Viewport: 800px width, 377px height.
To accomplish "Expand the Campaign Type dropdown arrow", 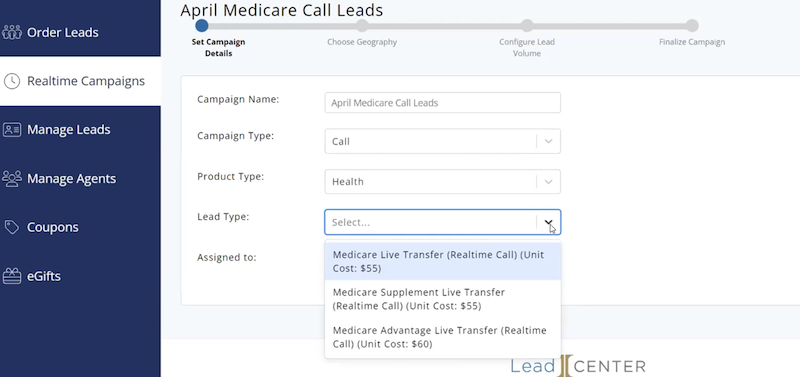I will (x=548, y=141).
